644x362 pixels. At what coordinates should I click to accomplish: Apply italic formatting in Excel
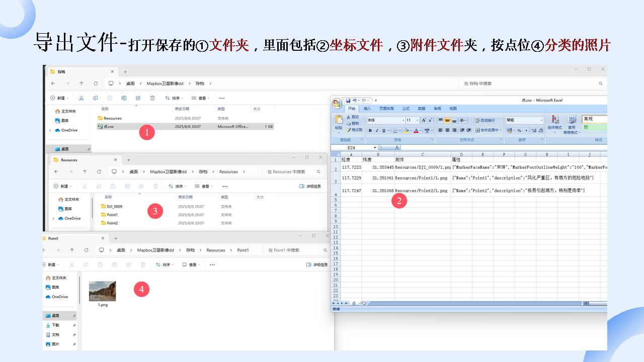pyautogui.click(x=377, y=130)
